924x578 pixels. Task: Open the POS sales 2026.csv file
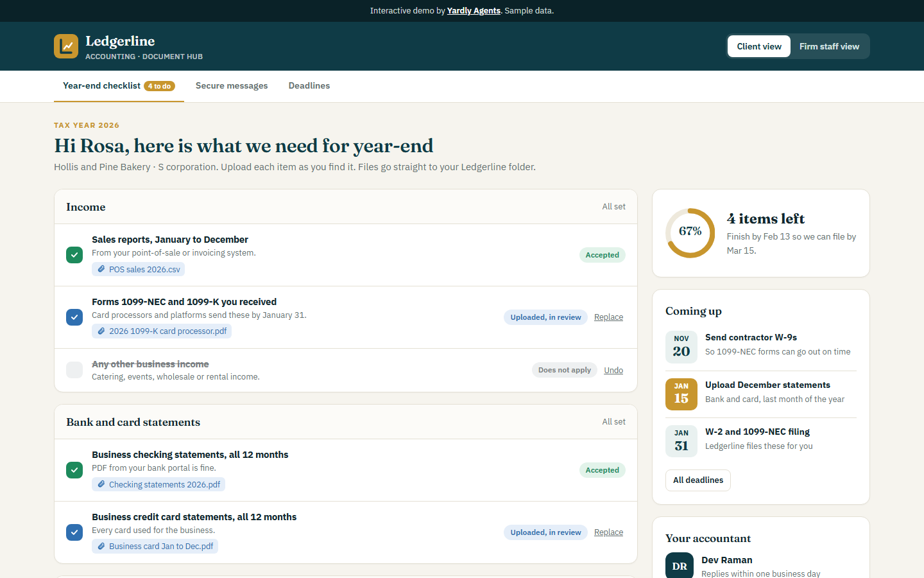pyautogui.click(x=138, y=269)
